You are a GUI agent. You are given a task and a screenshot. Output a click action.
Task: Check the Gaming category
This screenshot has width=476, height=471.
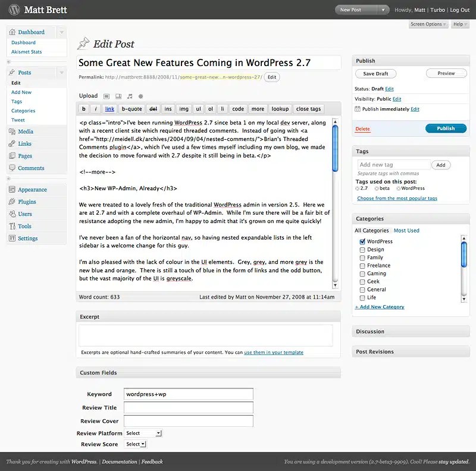tap(362, 274)
